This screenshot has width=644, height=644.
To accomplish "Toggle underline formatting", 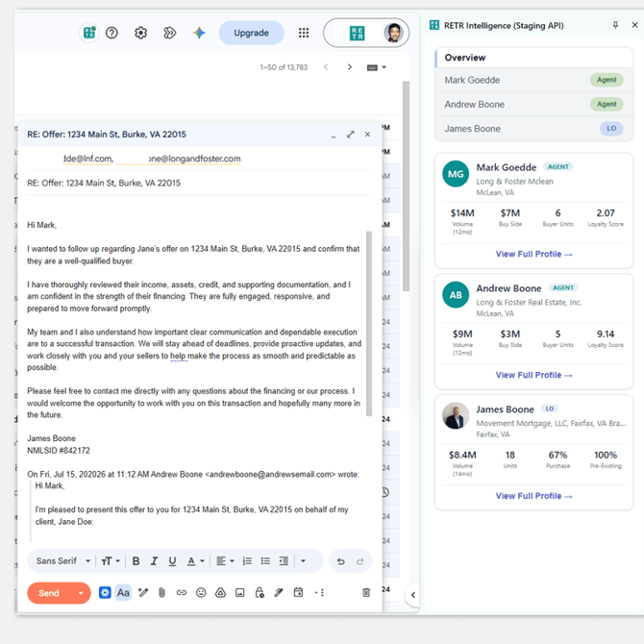I will click(x=172, y=561).
